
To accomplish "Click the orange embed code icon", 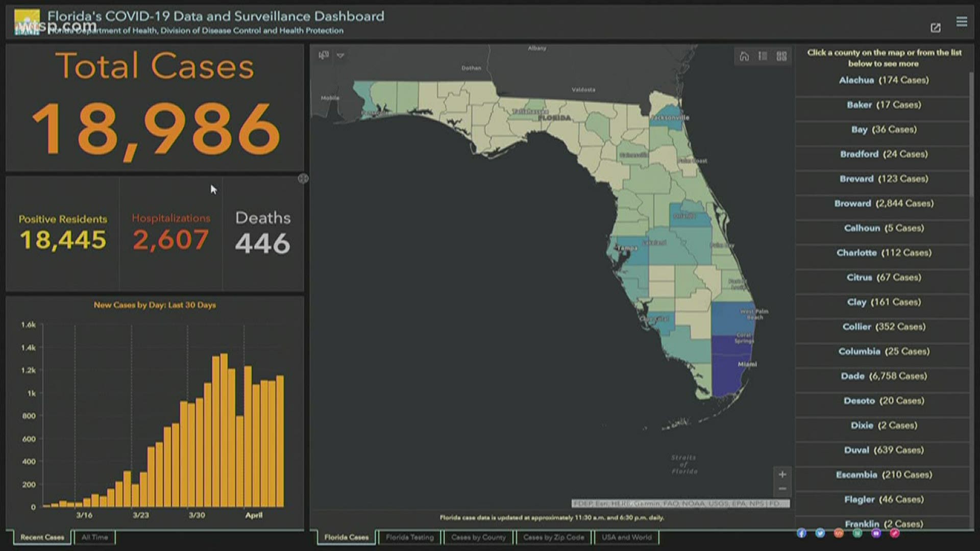I will (x=839, y=533).
